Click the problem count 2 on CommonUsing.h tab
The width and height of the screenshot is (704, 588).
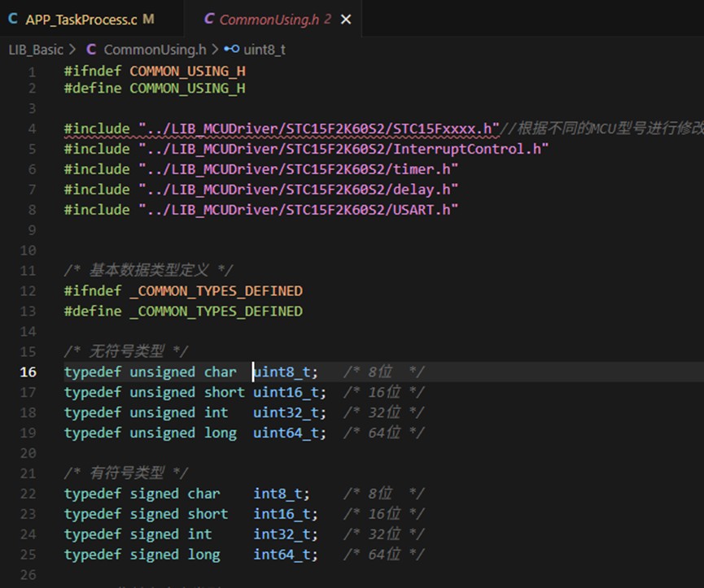tap(328, 20)
